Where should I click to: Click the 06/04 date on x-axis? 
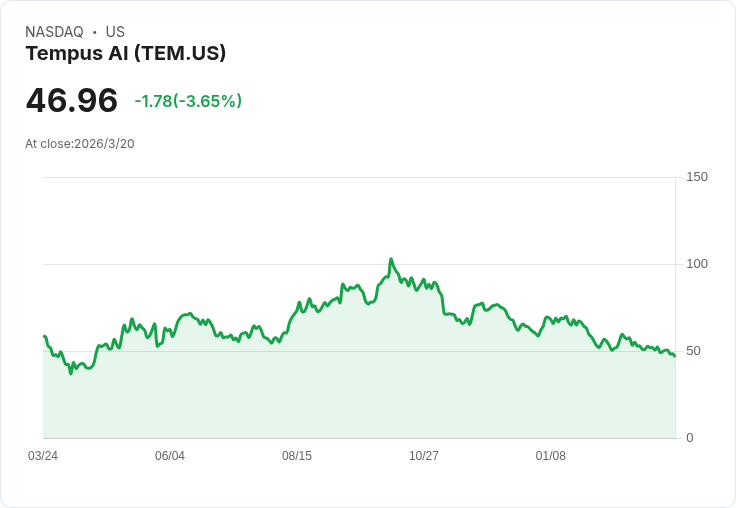(x=170, y=456)
